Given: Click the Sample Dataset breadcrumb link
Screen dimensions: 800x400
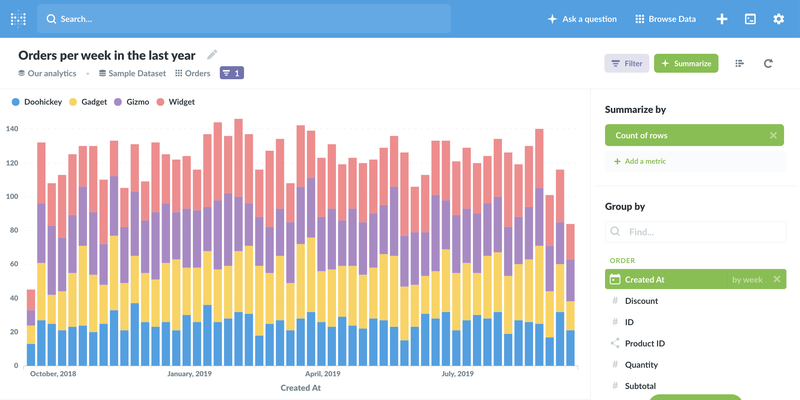Looking at the screenshot, I should (132, 73).
